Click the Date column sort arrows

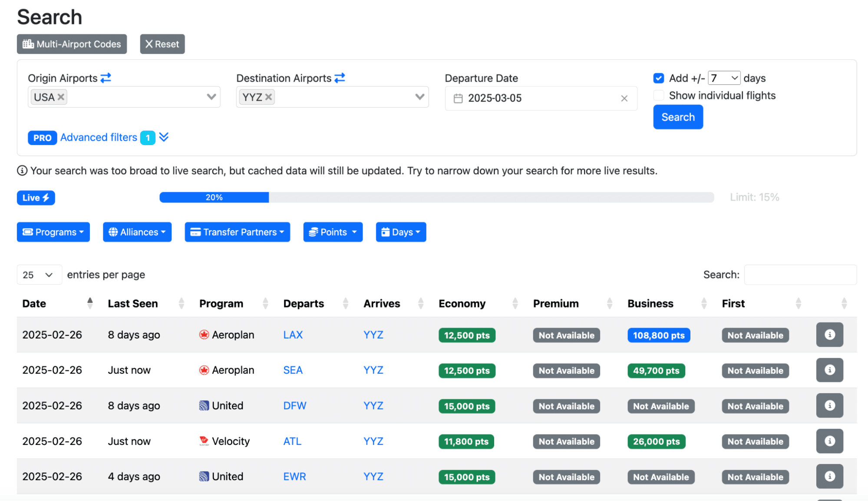click(90, 303)
